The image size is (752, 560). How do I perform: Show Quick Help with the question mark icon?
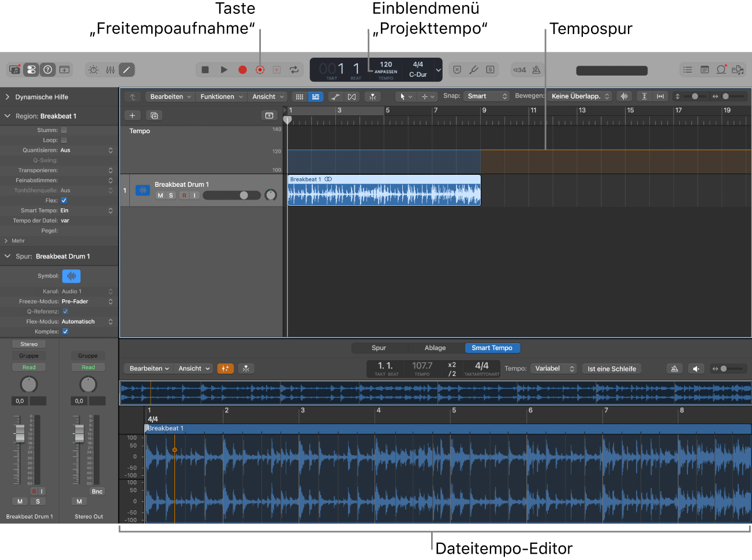click(x=48, y=70)
